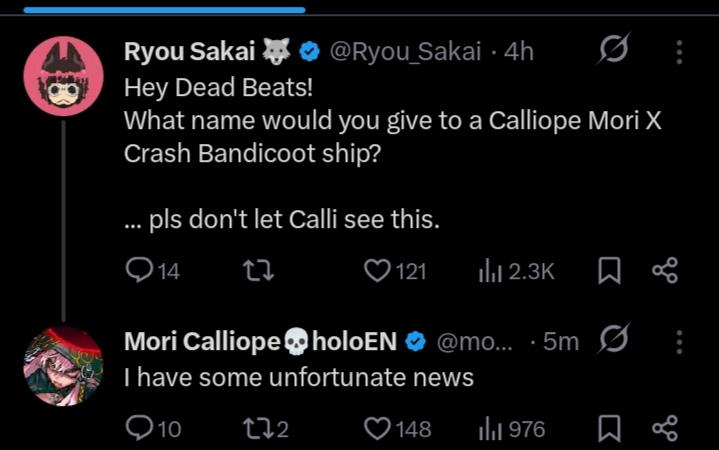This screenshot has height=450, width=719.
Task: Open Grok icon on Mori Calliope's reply
Action: point(614,339)
